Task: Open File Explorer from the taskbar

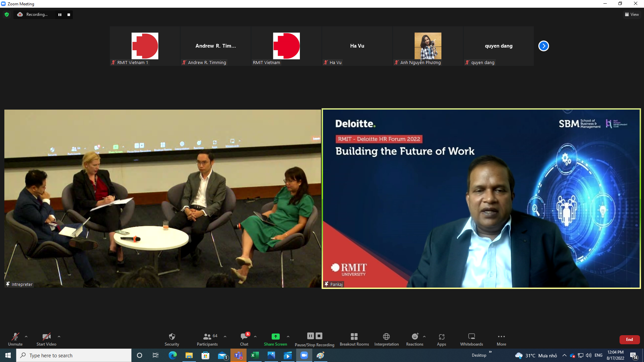Action: tap(189, 355)
